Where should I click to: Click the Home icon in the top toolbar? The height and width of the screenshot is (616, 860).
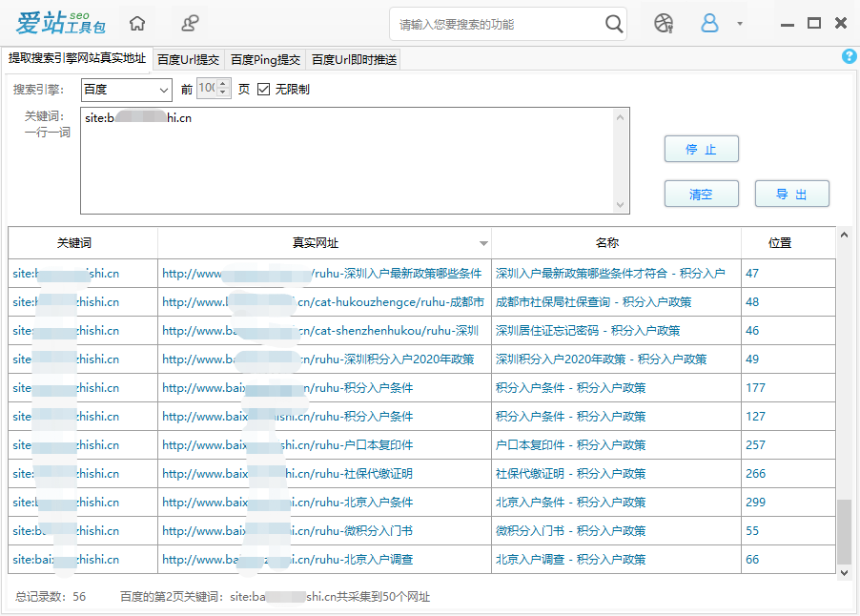pyautogui.click(x=136, y=22)
